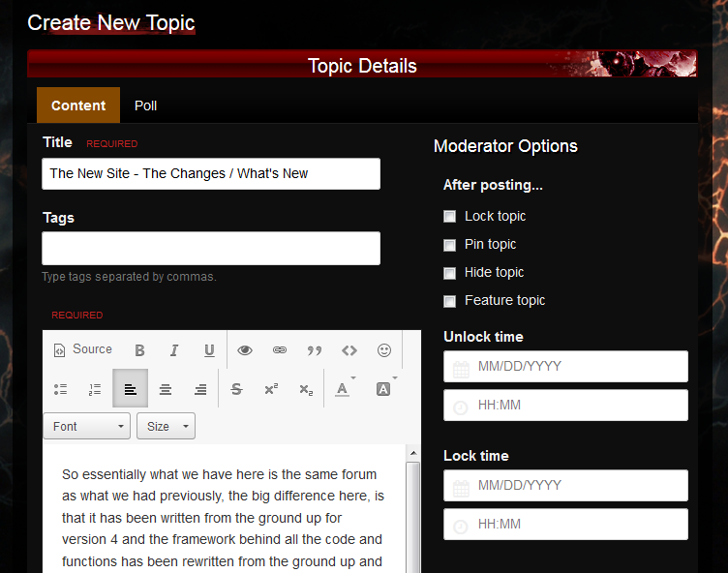Toggle italic formatting
The width and height of the screenshot is (728, 573).
(174, 350)
